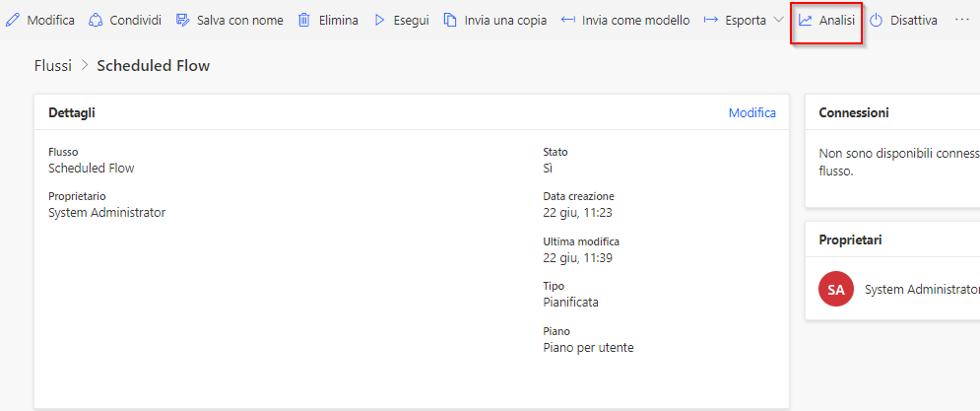Click the SA owner avatar
The image size is (980, 411).
click(835, 289)
